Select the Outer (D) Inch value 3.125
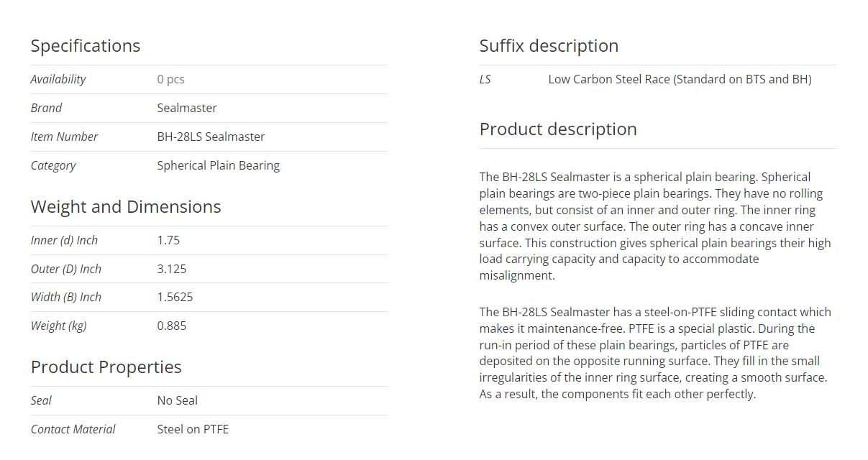 172,269
